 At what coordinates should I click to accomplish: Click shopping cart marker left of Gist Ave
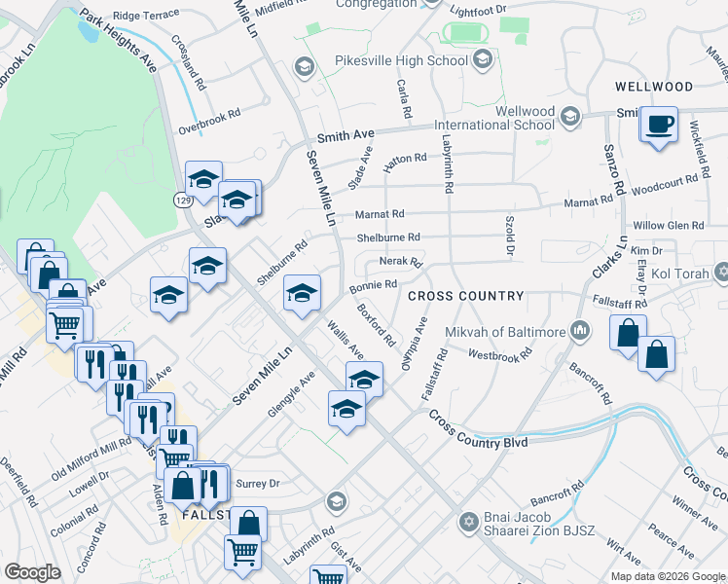coord(242,554)
